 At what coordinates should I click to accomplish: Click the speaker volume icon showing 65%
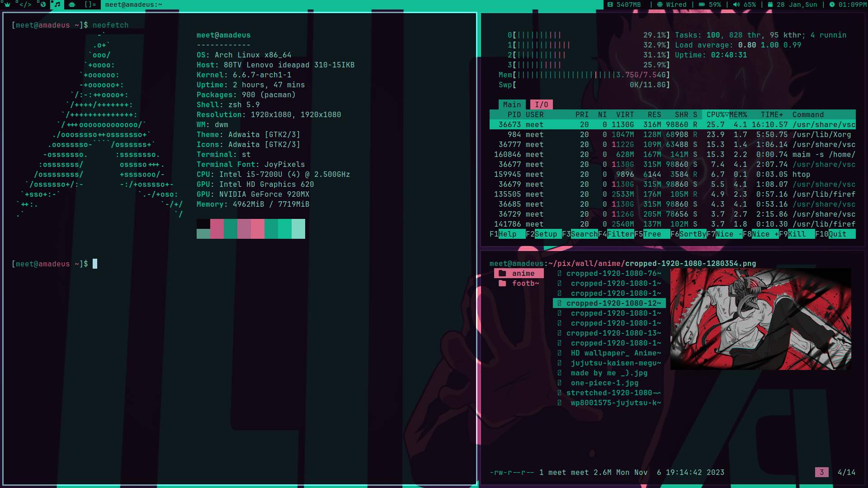[x=736, y=5]
